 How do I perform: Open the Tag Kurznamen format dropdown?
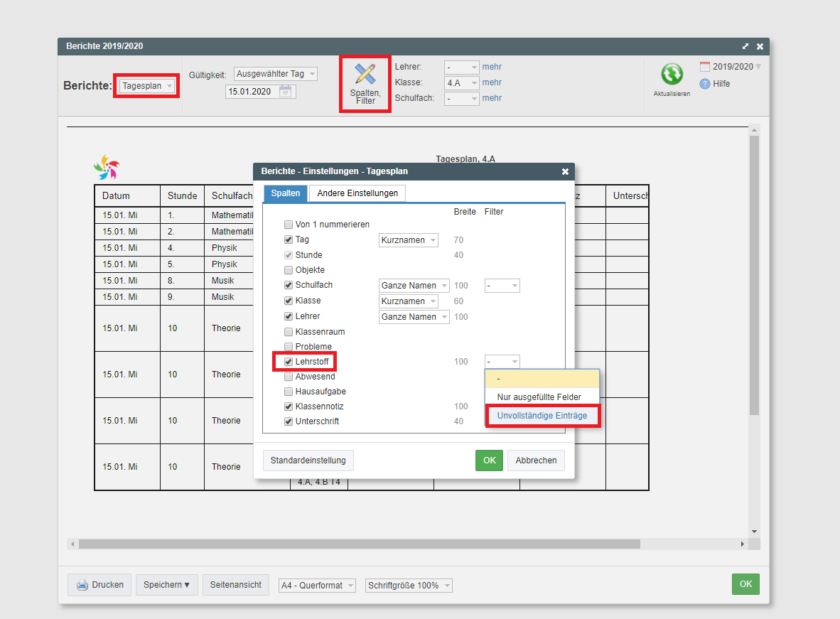click(408, 240)
